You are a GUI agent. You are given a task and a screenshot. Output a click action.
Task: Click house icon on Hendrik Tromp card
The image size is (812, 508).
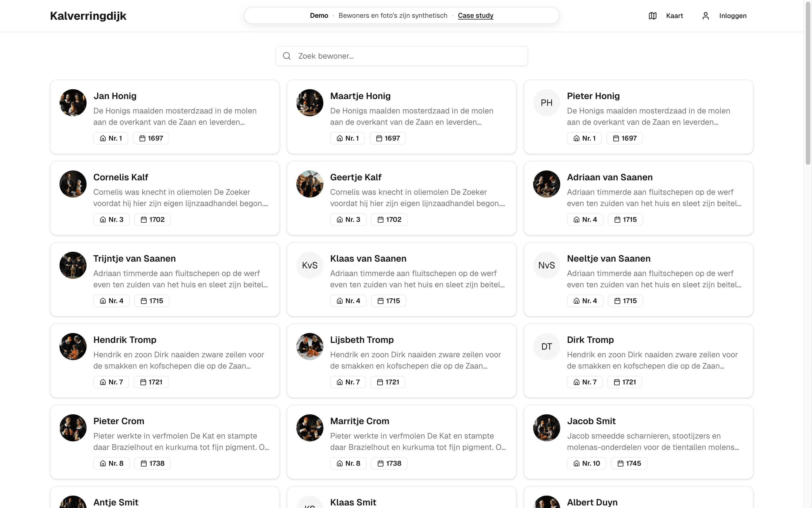(x=103, y=382)
